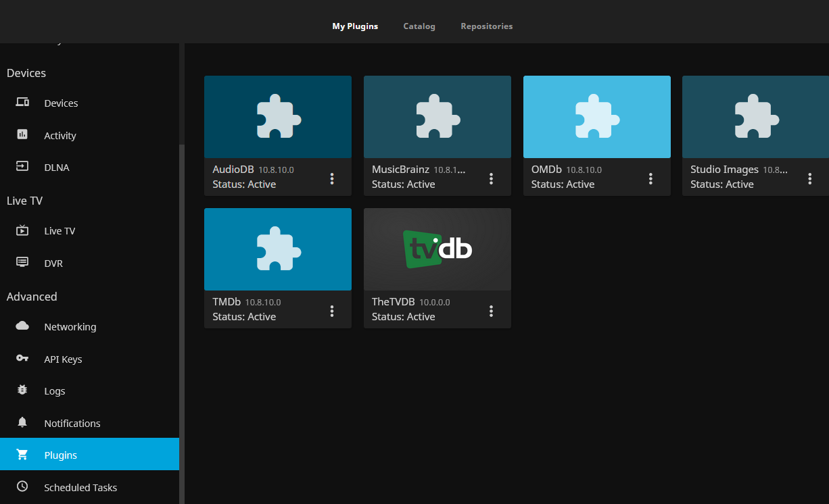Open the TheTVDB plugin overflow menu
Viewport: 829px width, 504px height.
coord(492,311)
